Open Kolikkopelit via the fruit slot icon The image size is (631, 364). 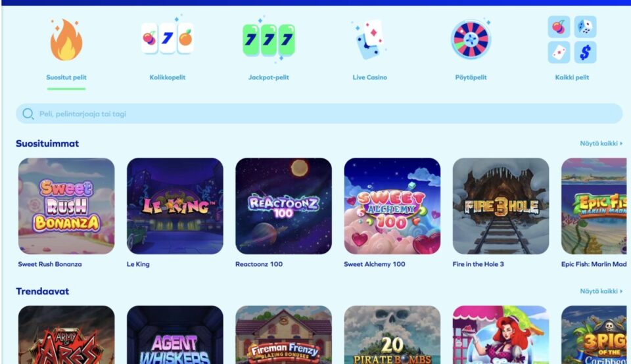(168, 39)
